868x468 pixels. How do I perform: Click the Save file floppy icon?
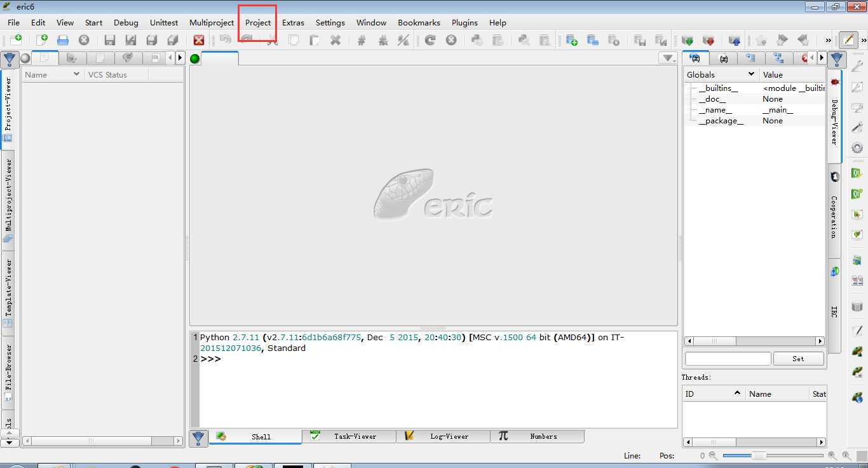tap(110, 40)
